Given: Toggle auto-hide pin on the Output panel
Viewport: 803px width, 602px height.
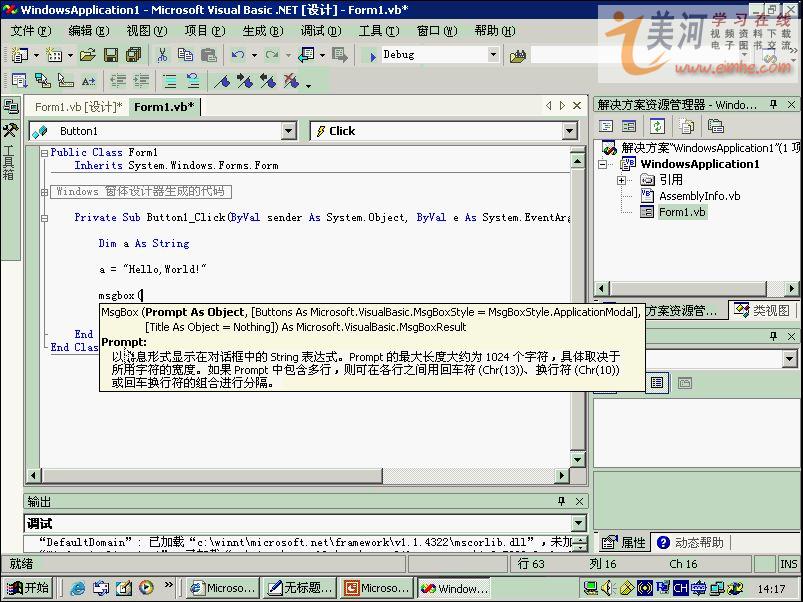Looking at the screenshot, I should (x=561, y=501).
